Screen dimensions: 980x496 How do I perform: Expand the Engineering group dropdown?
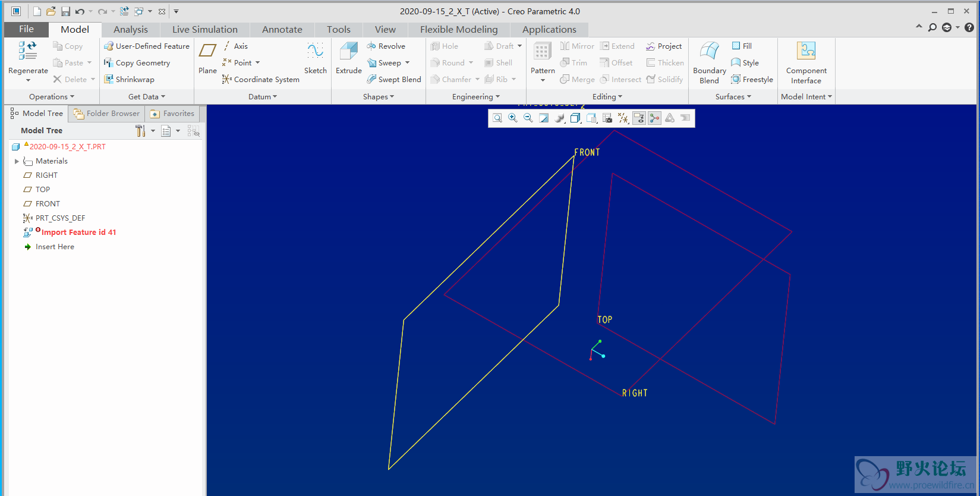coord(475,97)
